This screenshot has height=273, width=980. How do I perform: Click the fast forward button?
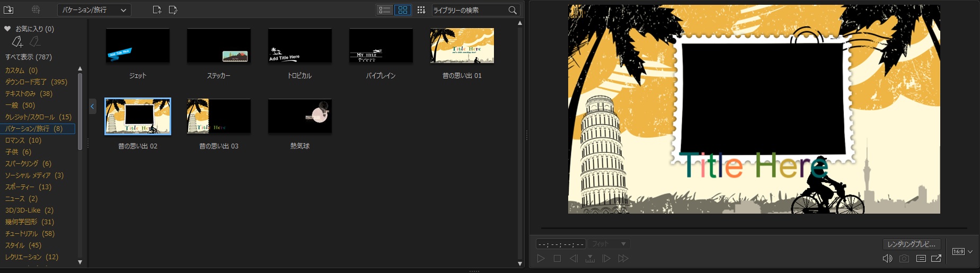pyautogui.click(x=623, y=258)
